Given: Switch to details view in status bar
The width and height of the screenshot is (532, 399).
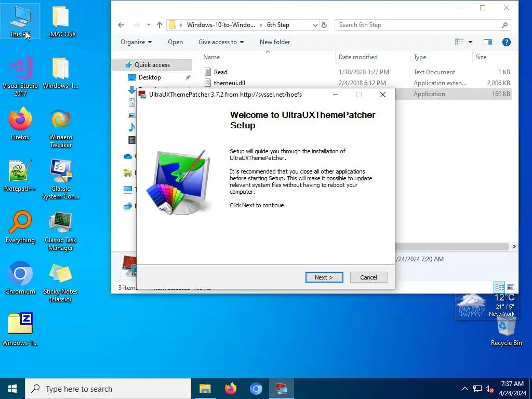Looking at the screenshot, I should (499, 287).
